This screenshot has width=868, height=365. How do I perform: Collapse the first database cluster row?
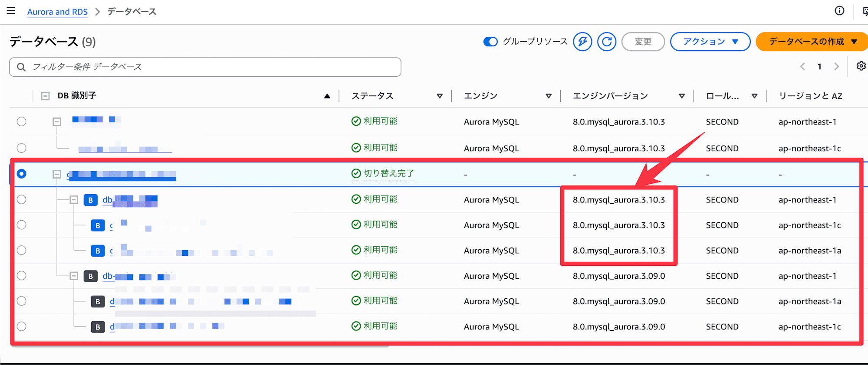[57, 122]
